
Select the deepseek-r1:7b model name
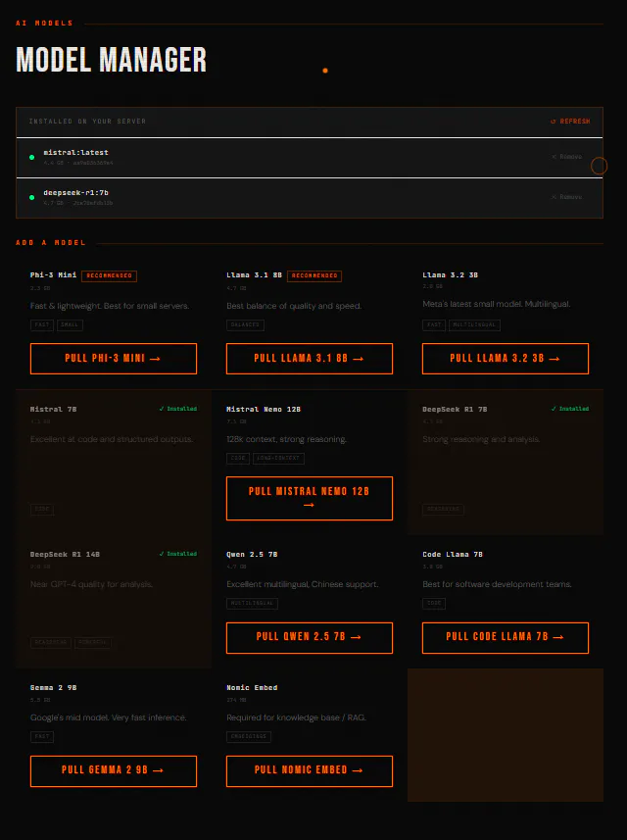[x=75, y=193]
